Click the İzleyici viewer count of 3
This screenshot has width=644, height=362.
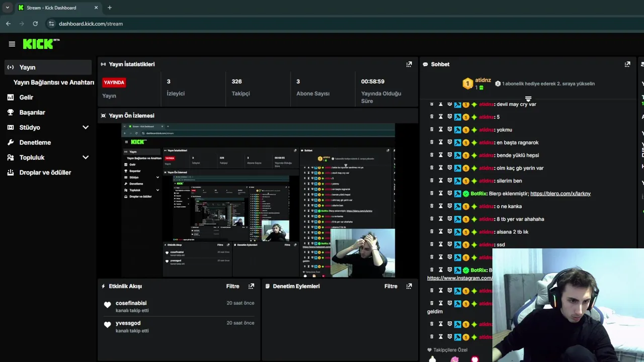coord(169,81)
